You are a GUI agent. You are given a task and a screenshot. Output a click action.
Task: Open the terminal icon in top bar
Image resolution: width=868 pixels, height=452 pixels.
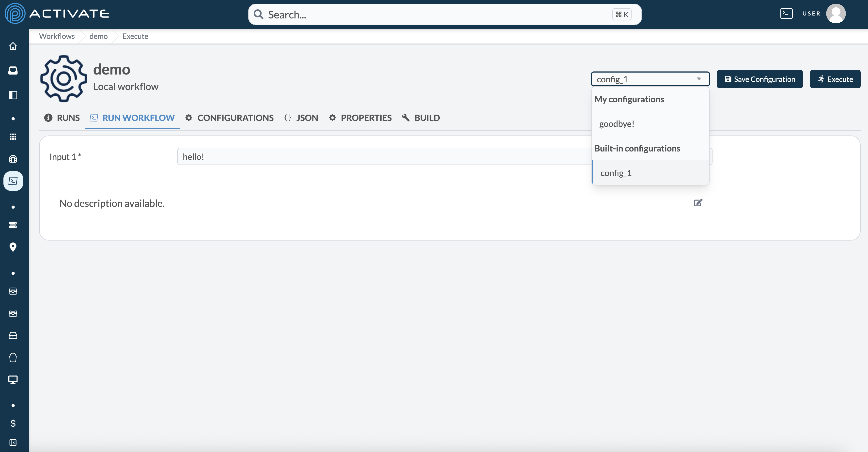click(x=786, y=14)
